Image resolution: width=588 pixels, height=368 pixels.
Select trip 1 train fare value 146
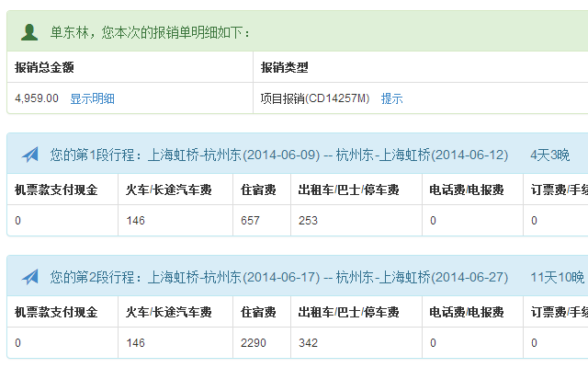pyautogui.click(x=136, y=221)
